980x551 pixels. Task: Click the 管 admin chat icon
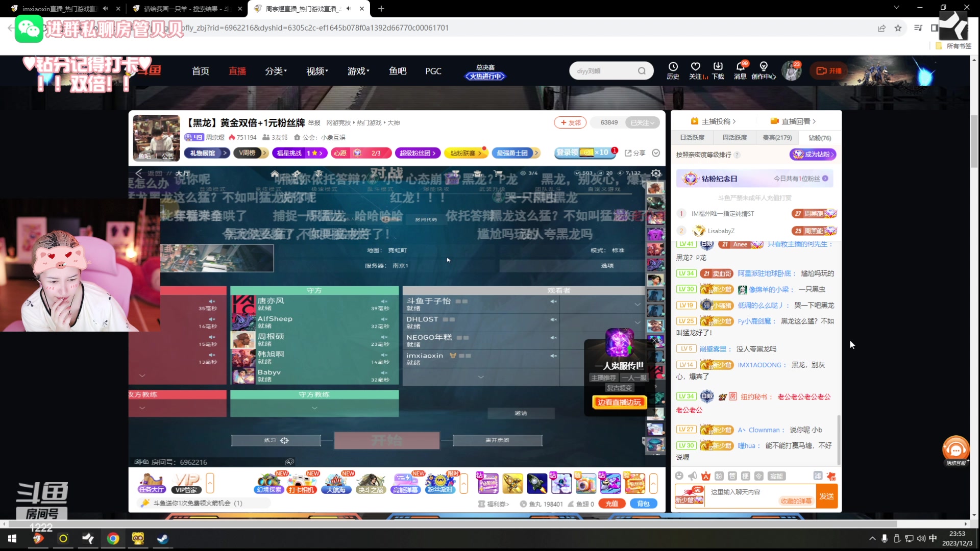click(732, 476)
